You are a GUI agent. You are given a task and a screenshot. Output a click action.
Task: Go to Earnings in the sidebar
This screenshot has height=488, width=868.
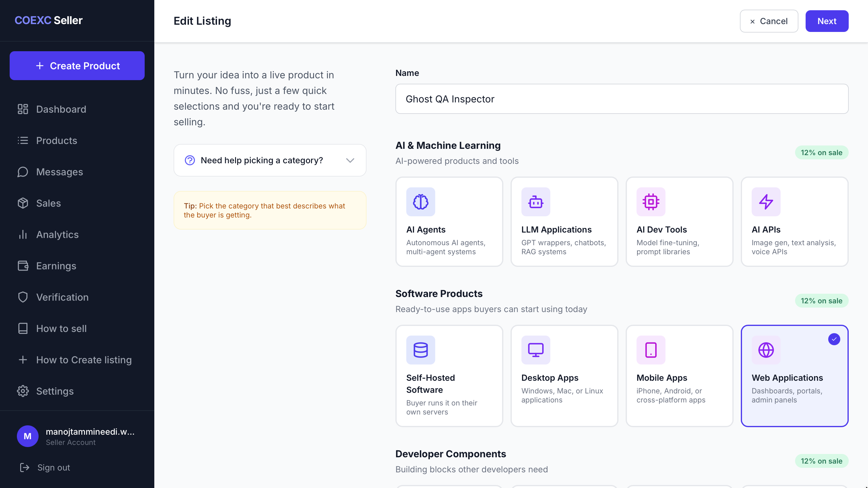pyautogui.click(x=56, y=266)
